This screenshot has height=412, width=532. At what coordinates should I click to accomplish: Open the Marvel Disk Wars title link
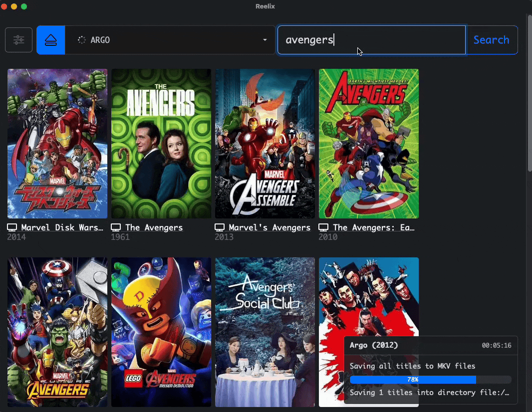62,227
